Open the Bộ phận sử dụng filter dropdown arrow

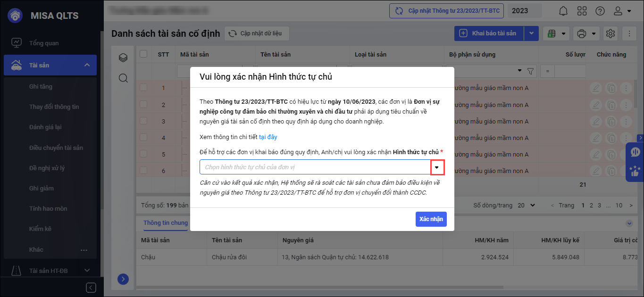[520, 71]
